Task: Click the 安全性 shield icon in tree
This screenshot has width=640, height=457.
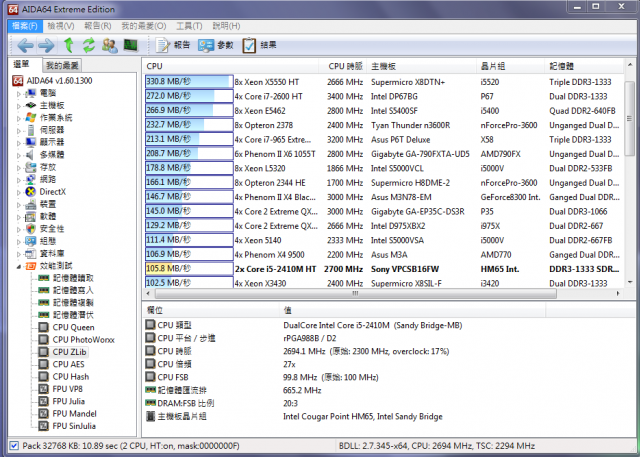Action: pyautogui.click(x=31, y=229)
